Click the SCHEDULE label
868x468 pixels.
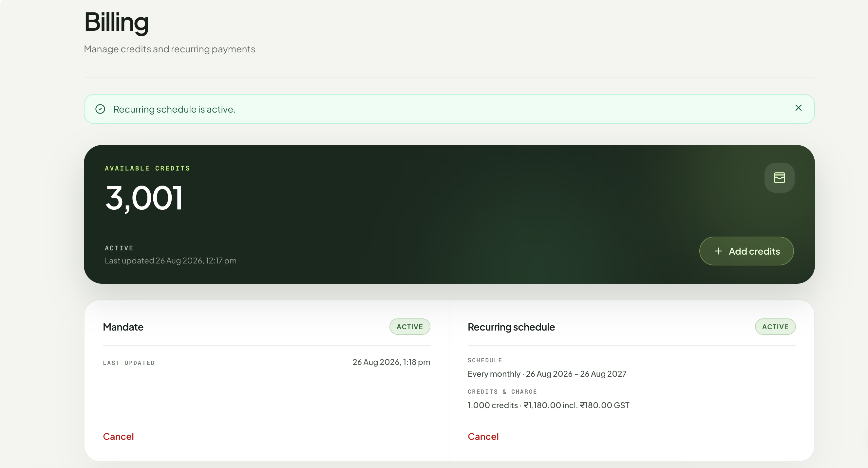click(x=484, y=360)
